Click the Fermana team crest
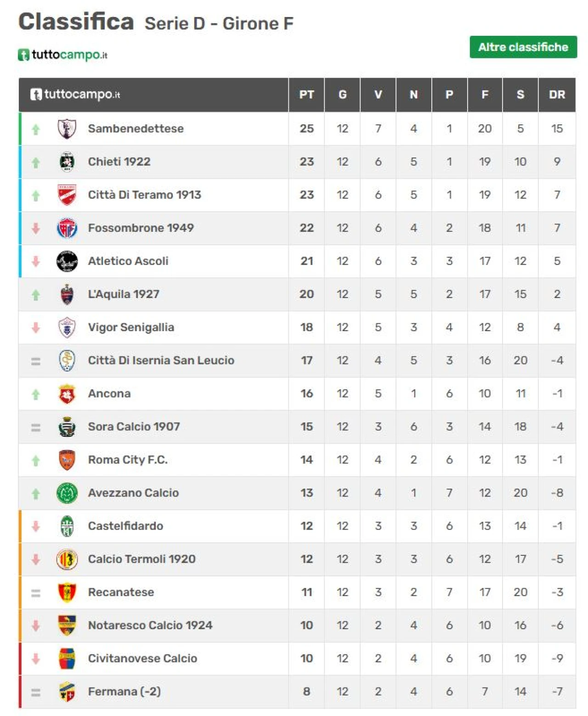This screenshot has height=716, width=588. point(67,691)
